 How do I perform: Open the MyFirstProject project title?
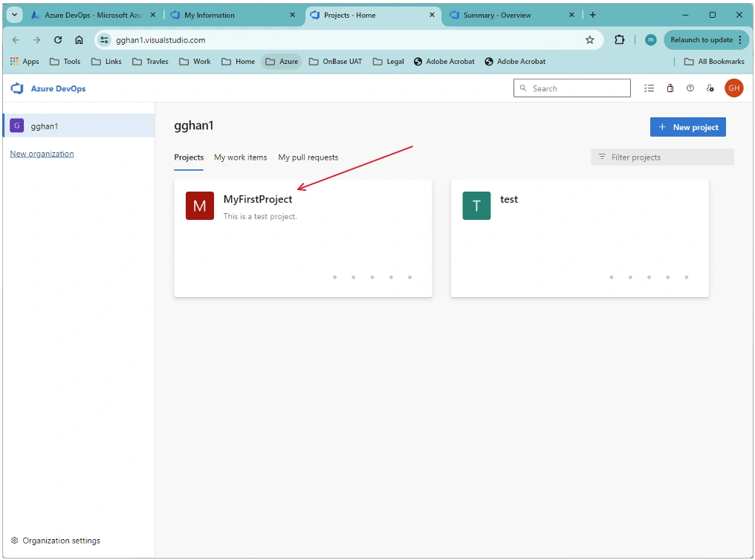click(258, 199)
